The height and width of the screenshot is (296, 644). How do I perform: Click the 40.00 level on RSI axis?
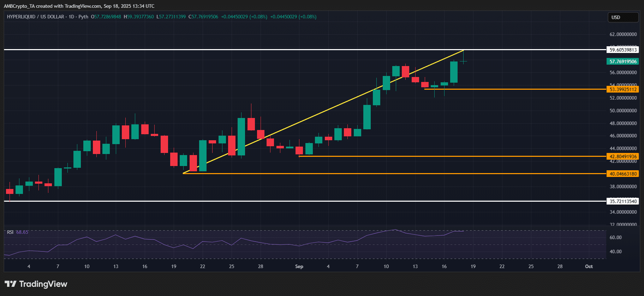point(615,251)
